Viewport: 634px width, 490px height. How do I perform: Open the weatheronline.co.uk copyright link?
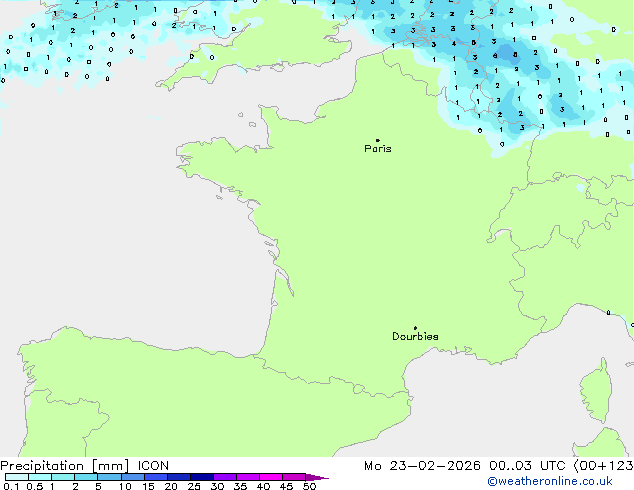click(x=550, y=481)
